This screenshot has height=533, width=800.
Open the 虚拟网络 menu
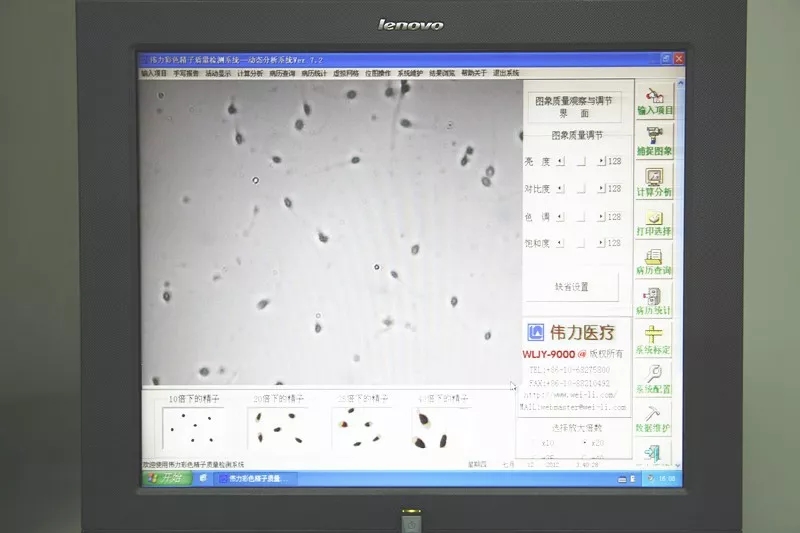[x=346, y=73]
